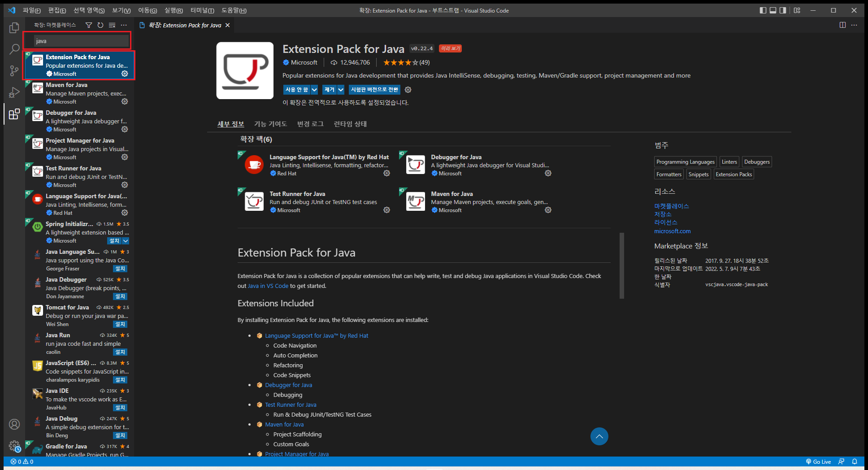
Task: Open the 편집(E) menu
Action: coord(57,10)
